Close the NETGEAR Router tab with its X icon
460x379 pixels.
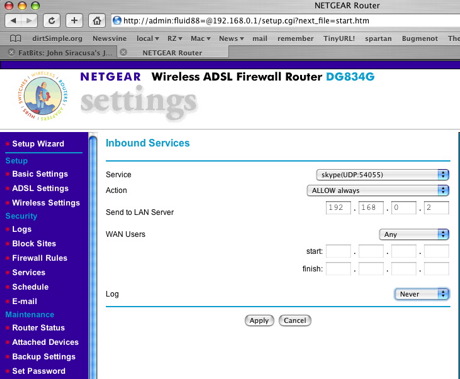pos(123,52)
